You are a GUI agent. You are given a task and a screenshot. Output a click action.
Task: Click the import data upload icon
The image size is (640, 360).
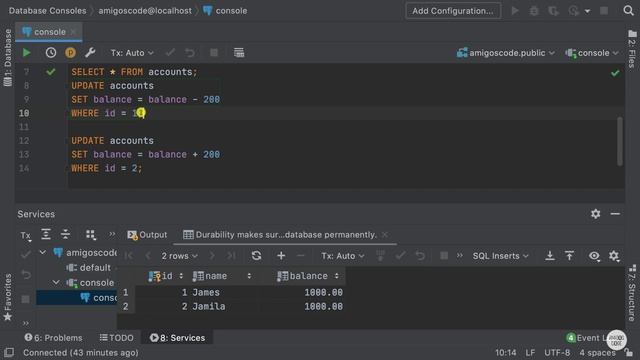569,256
